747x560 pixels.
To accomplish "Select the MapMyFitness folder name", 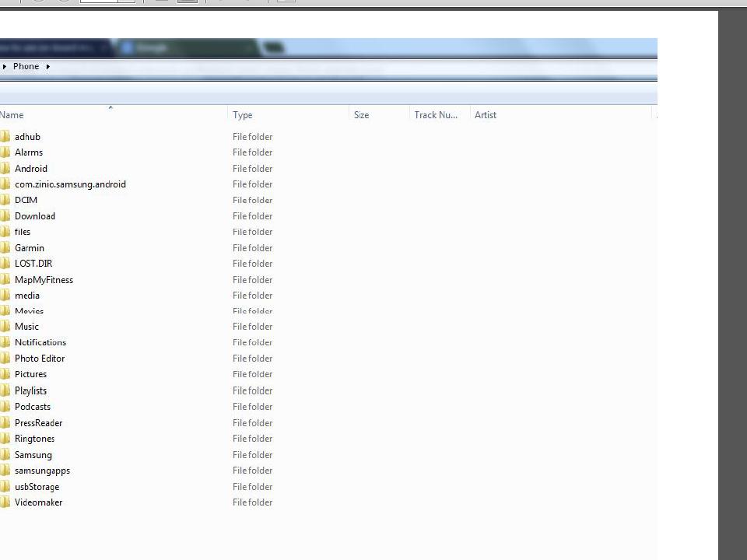I will pos(44,280).
